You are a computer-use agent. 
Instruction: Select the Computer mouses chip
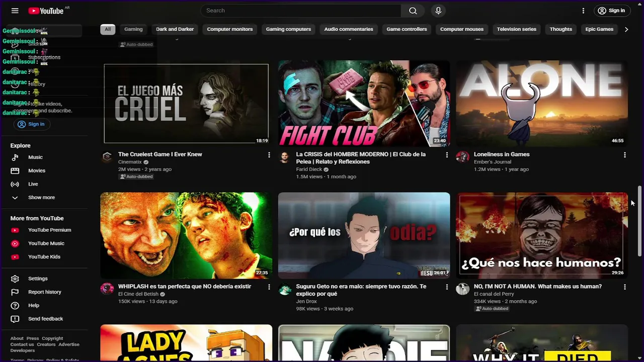pos(462,29)
